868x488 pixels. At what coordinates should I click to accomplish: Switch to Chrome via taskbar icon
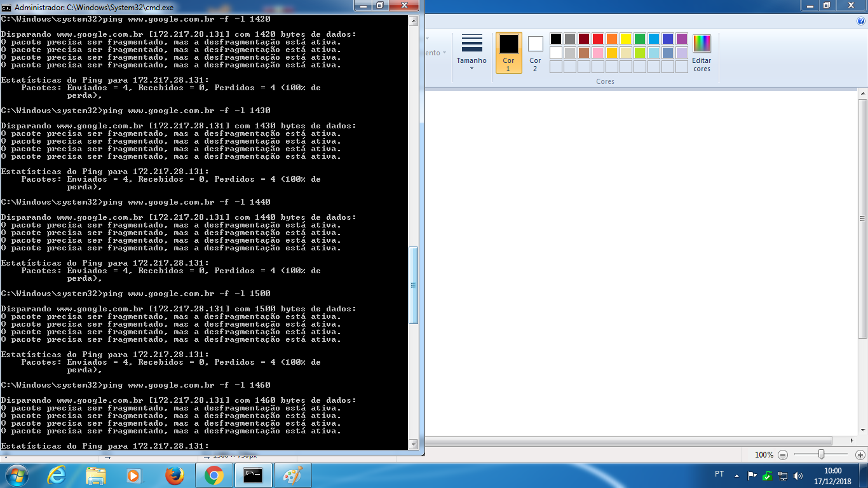pos(213,475)
